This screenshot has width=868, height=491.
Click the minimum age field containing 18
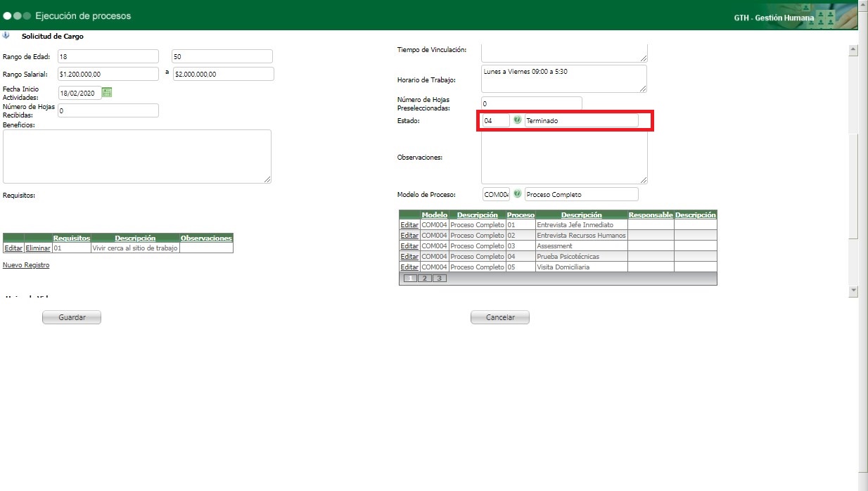coord(108,56)
